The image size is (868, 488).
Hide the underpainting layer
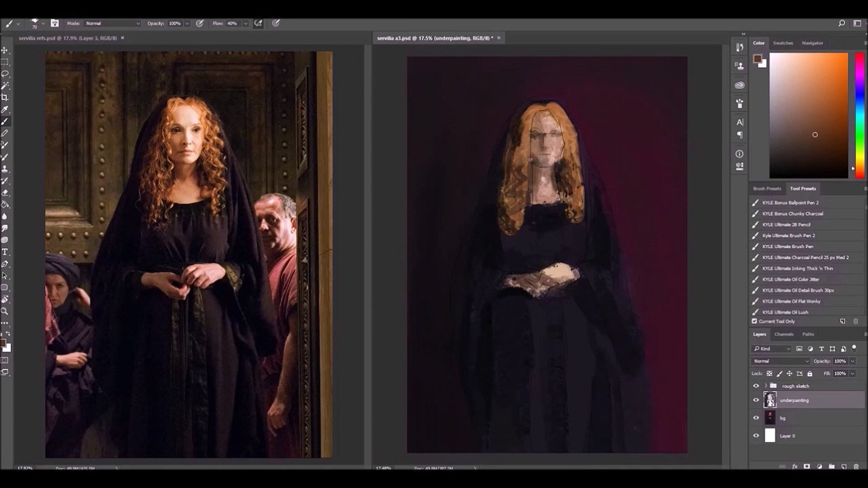[756, 400]
